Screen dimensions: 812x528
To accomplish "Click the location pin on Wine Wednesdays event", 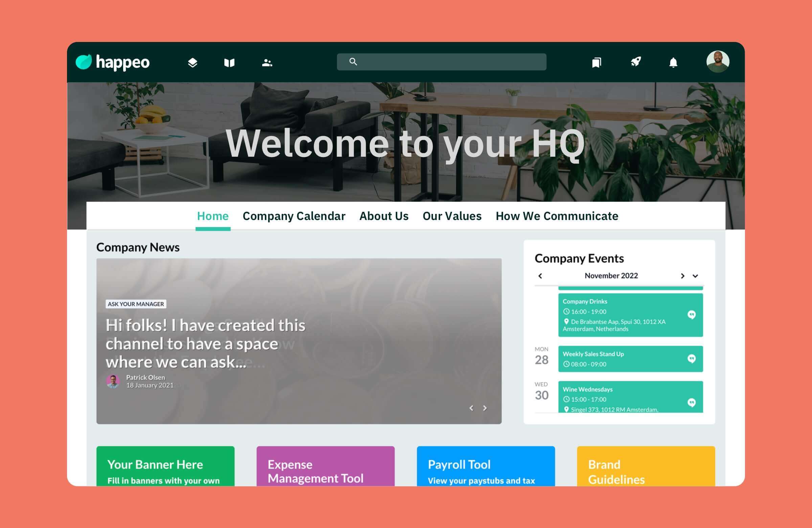I will (x=567, y=409).
